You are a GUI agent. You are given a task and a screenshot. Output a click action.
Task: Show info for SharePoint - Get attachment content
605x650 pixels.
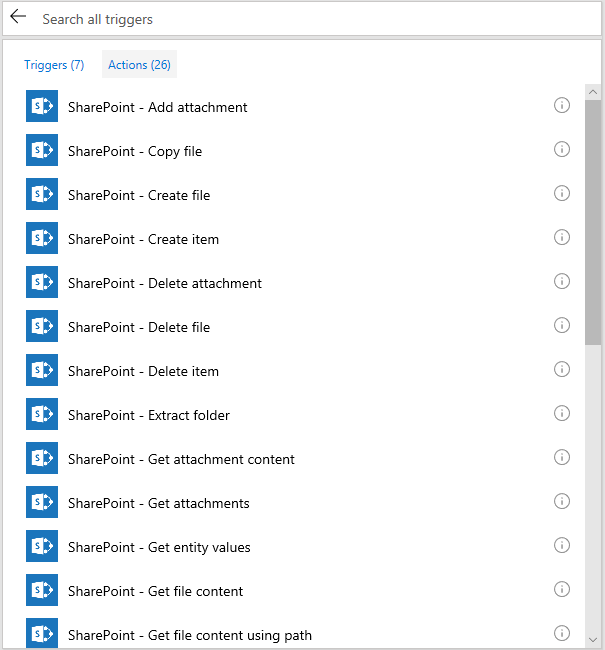562,457
